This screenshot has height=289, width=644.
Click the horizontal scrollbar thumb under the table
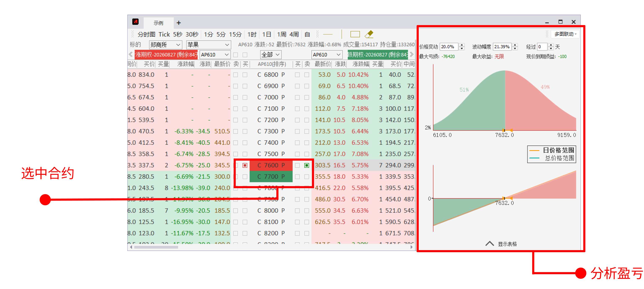tap(156, 247)
